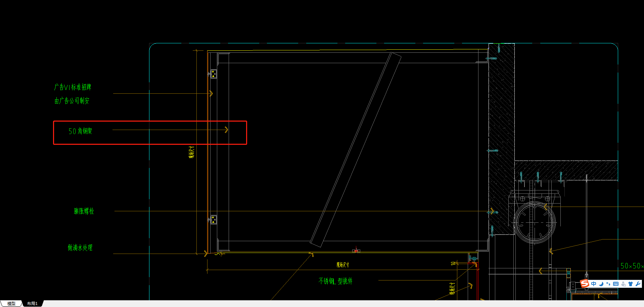This screenshot has height=307, width=644.
Task: Switch to the 布局1 layout tab
Action: pyautogui.click(x=32, y=303)
